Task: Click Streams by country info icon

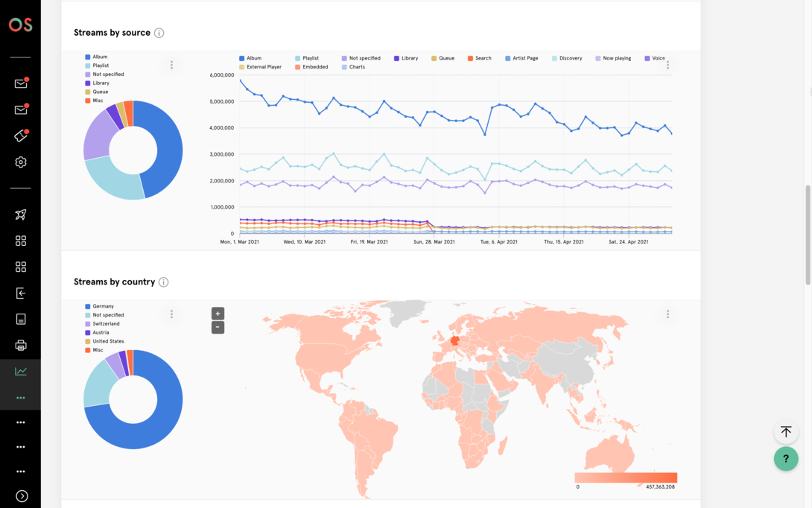Action: point(163,282)
